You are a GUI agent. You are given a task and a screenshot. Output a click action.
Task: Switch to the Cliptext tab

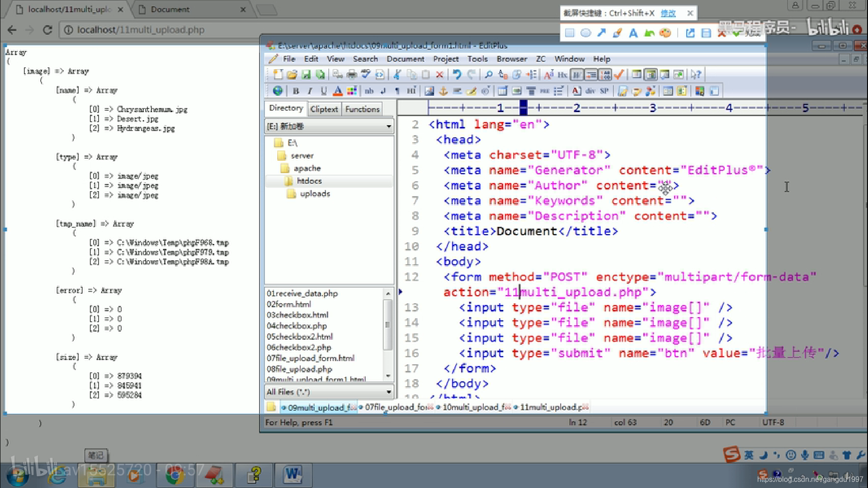coord(324,109)
